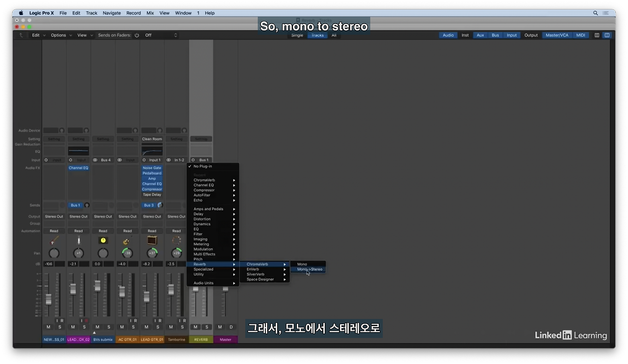Show Aux channel strips filter button
This screenshot has height=364, width=628.
click(480, 35)
